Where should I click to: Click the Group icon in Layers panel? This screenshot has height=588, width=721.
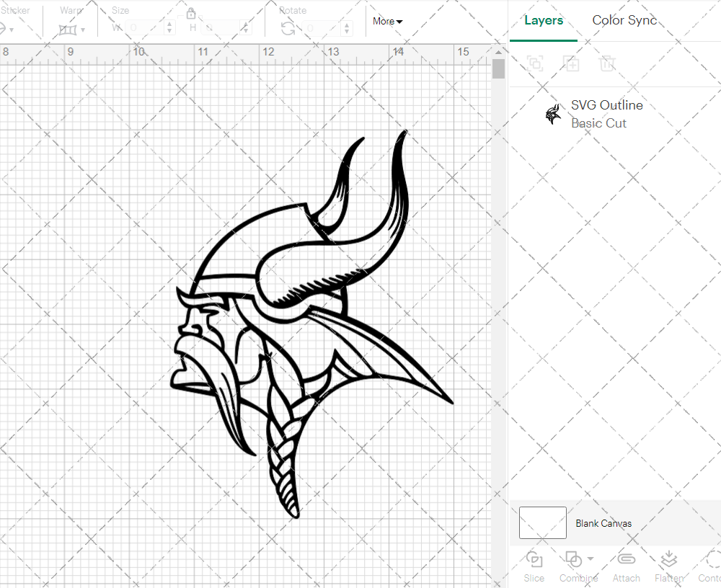[535, 63]
